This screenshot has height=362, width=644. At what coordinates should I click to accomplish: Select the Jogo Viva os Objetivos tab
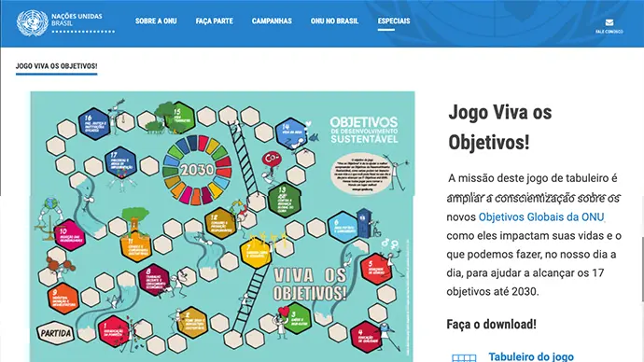57,66
